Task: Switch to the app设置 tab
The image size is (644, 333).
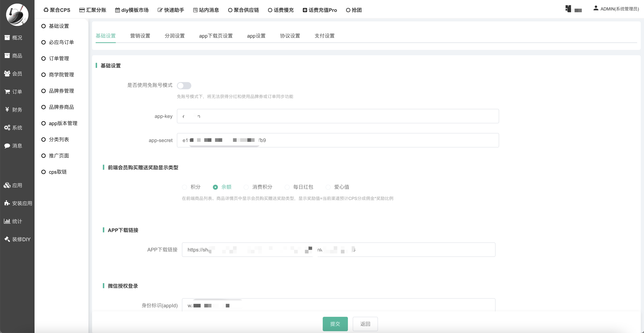Action: (257, 36)
